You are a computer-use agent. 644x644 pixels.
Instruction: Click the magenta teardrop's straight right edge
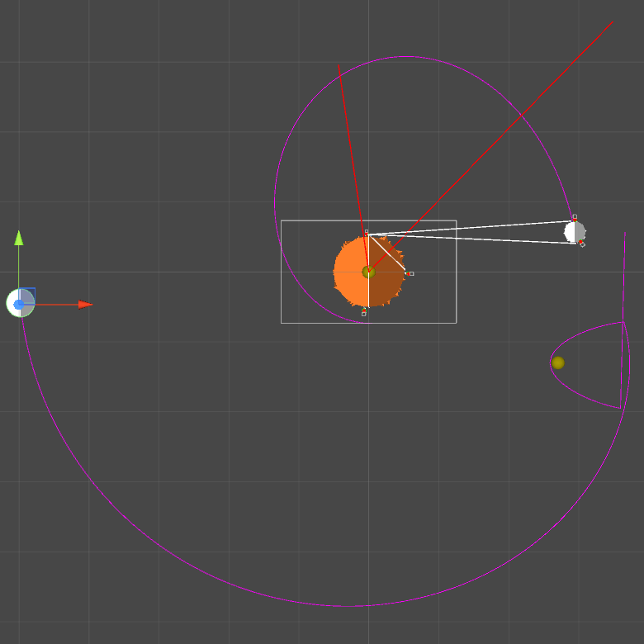[622, 363]
